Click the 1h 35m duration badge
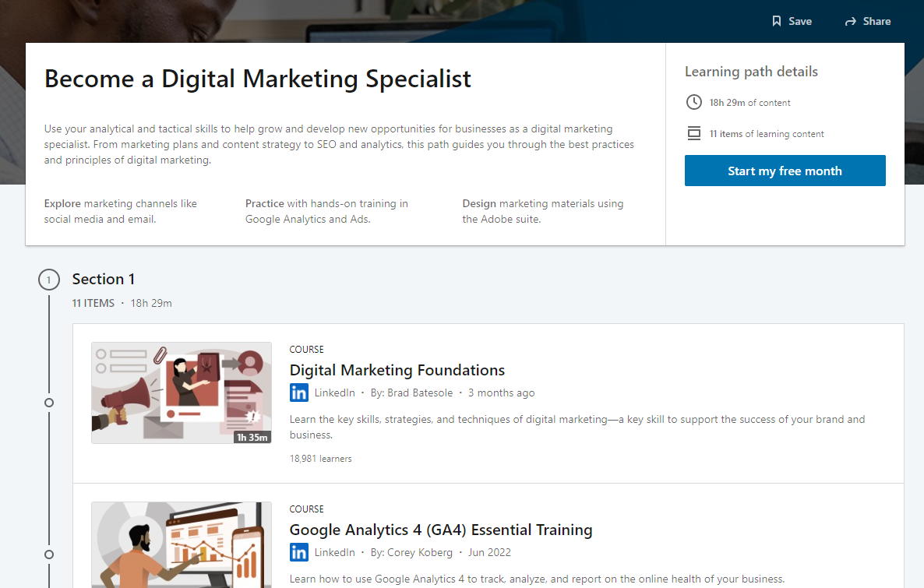Screen dimensions: 924x588 pos(252,437)
